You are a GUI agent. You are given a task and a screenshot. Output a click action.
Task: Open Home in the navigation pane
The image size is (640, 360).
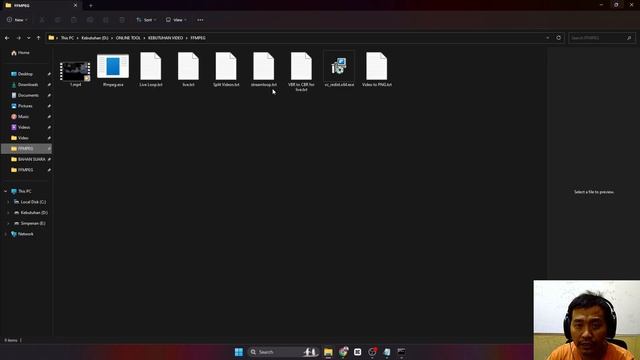(20, 53)
